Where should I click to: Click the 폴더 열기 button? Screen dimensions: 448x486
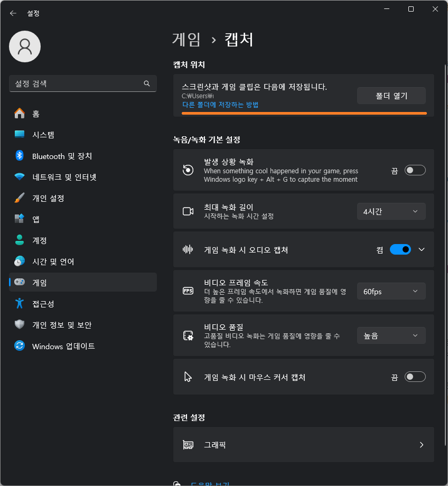click(x=391, y=96)
